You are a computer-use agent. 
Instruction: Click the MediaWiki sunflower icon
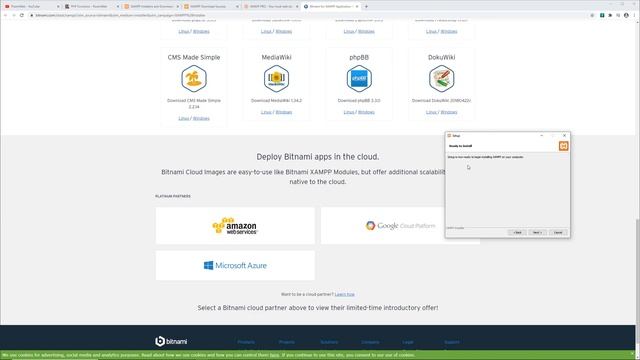(276, 78)
